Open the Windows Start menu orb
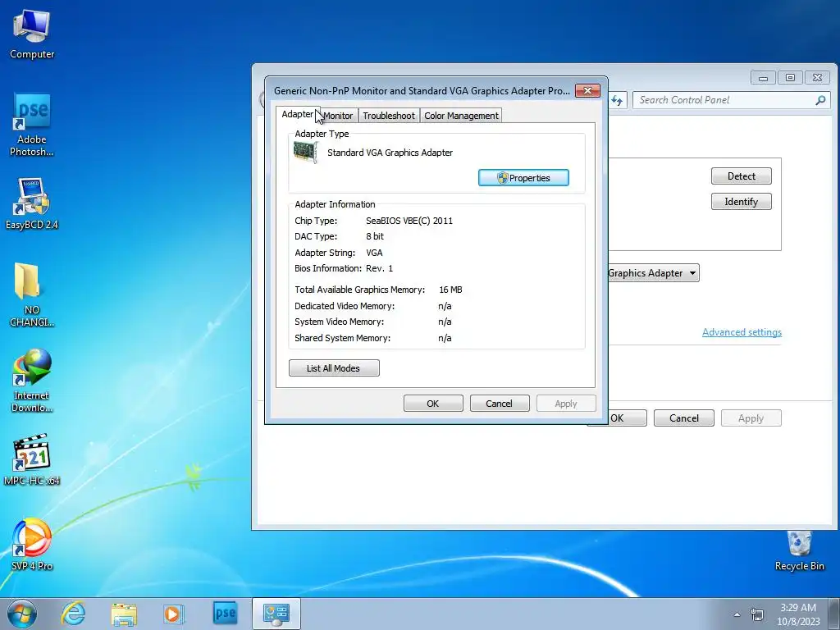The height and width of the screenshot is (630, 840). (x=22, y=614)
